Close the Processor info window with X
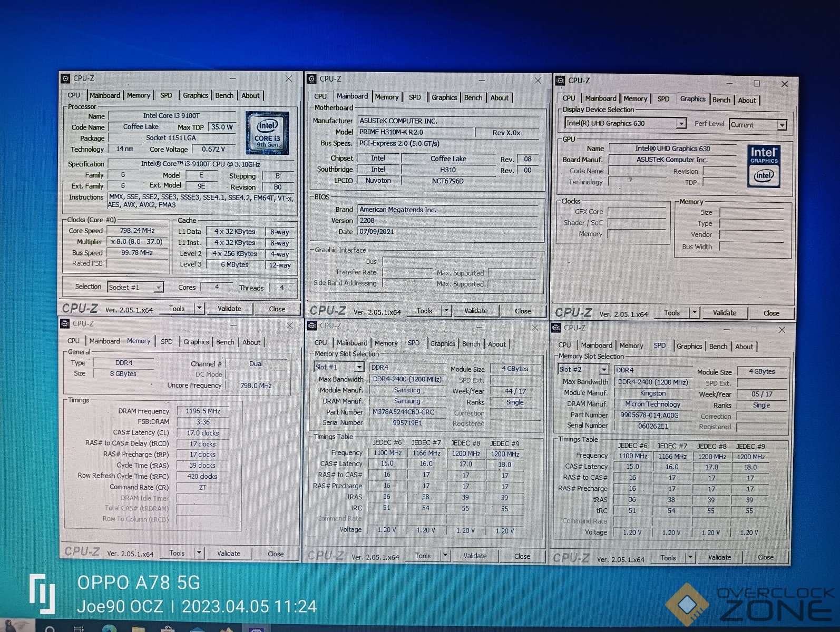The width and height of the screenshot is (840, 632). (x=289, y=78)
